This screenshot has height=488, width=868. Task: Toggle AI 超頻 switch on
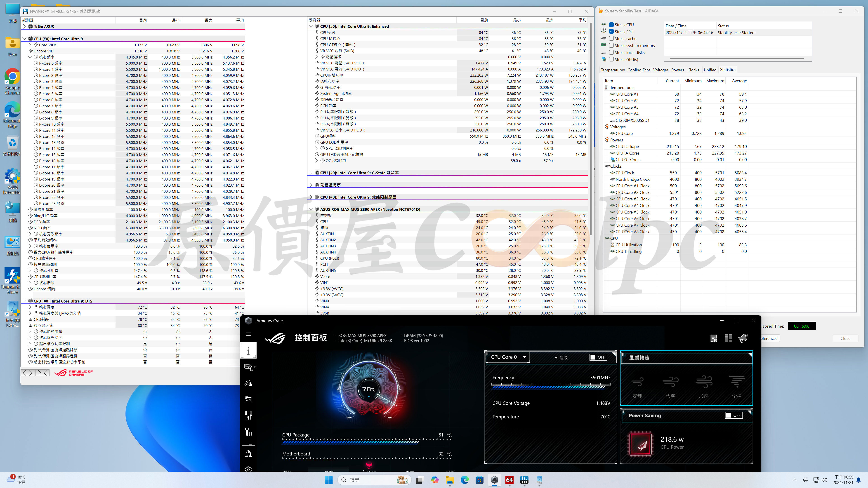coord(598,357)
